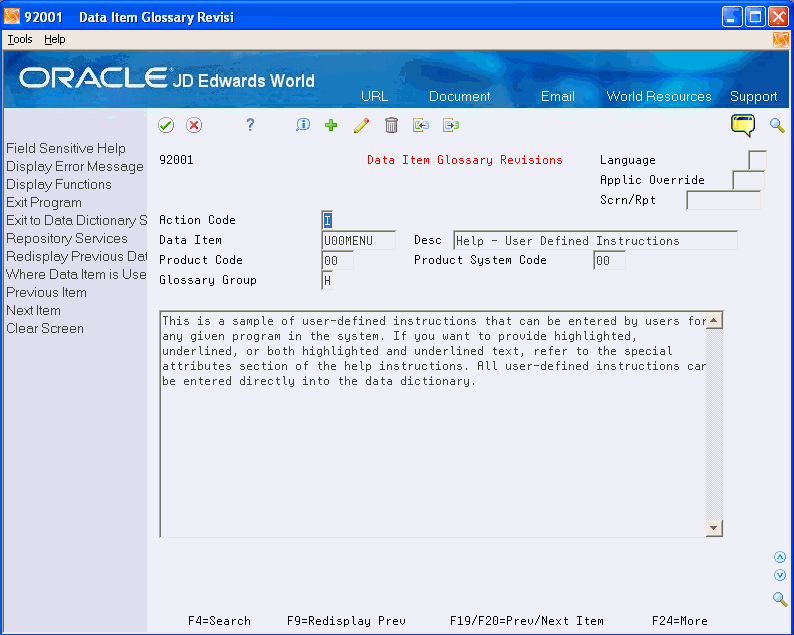Viewport: 794px width, 635px height.
Task: Click the Applic Override input field
Action: click(748, 180)
